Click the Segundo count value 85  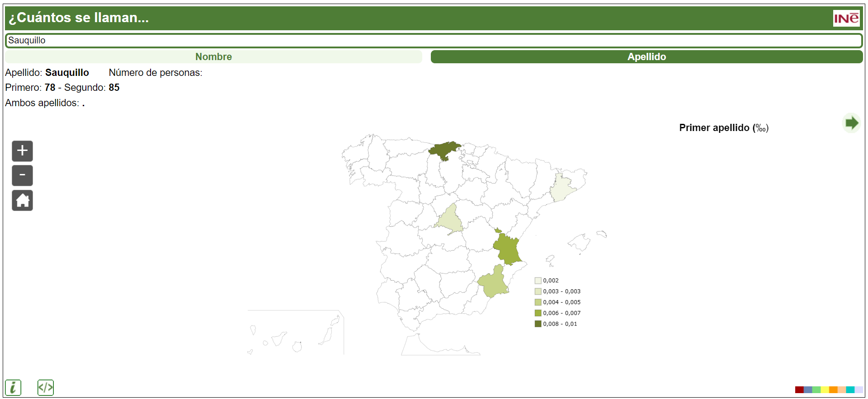114,88
